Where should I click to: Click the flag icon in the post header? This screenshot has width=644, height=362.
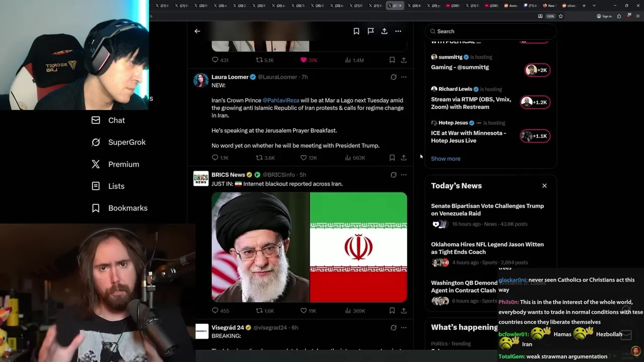pyautogui.click(x=370, y=31)
